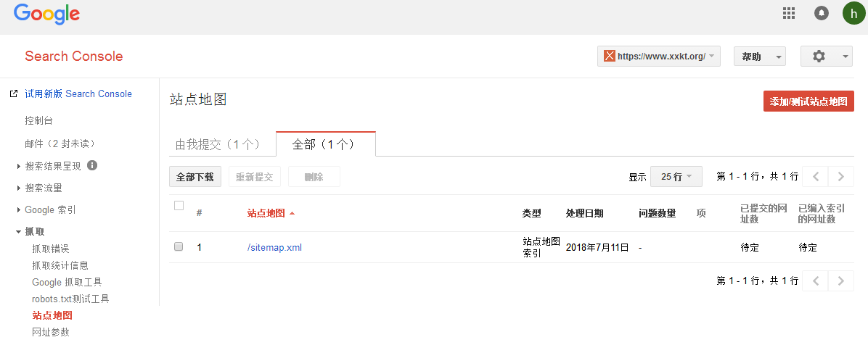Click the 项 column header

coord(701,213)
